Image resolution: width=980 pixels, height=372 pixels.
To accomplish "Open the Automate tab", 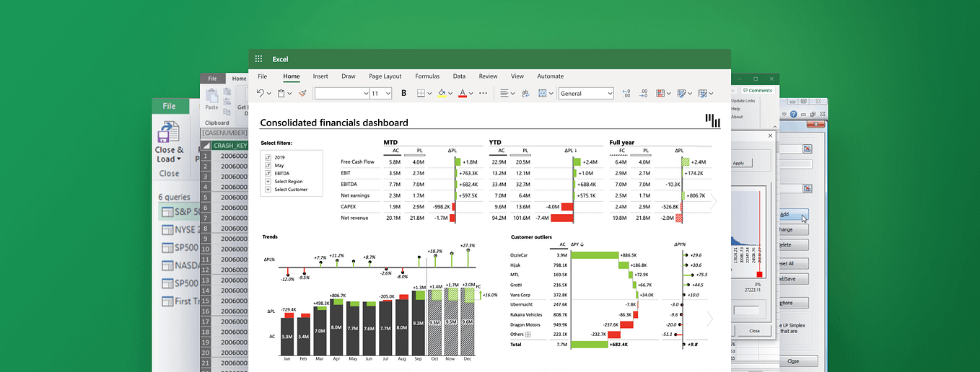I will (551, 76).
